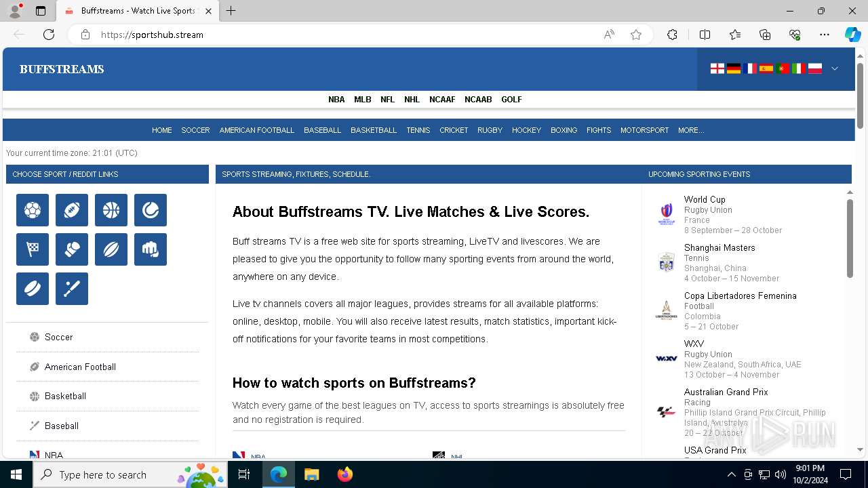Open GOLF in the league bar

click(x=511, y=99)
